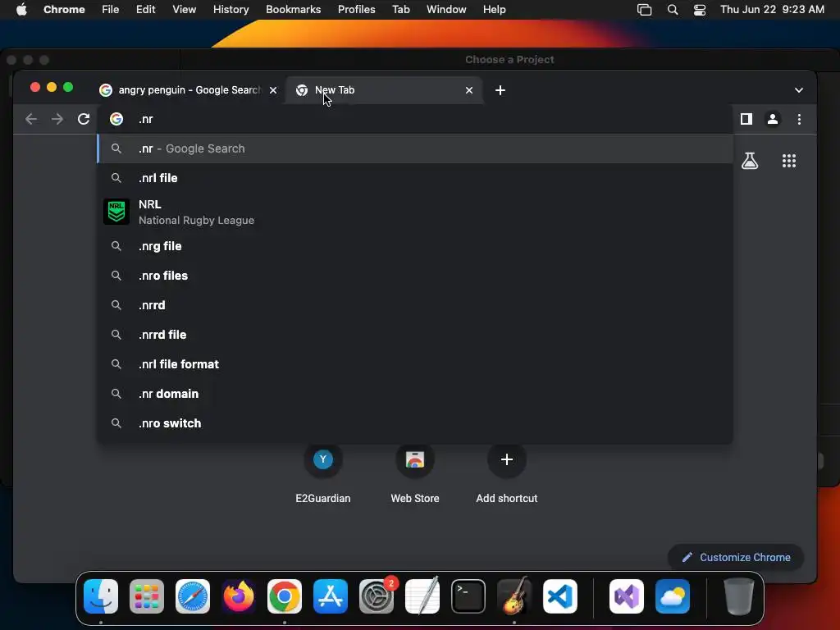Open Weather app from the Dock
Screen dimensions: 840x630
click(x=673, y=596)
